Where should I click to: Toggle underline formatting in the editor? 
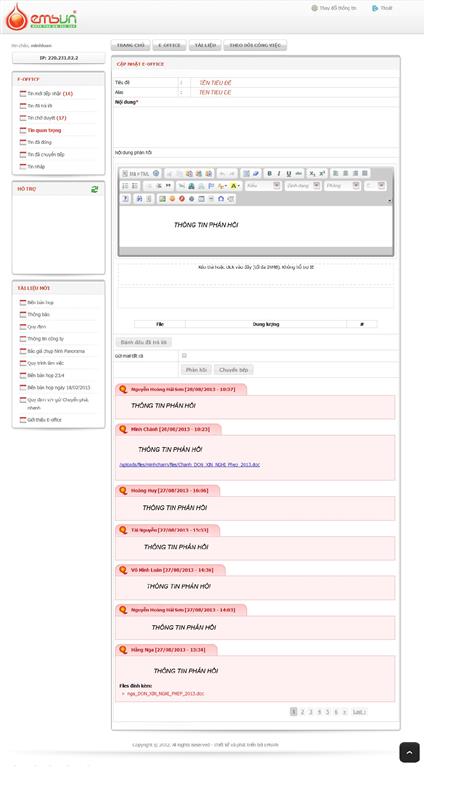(x=289, y=174)
